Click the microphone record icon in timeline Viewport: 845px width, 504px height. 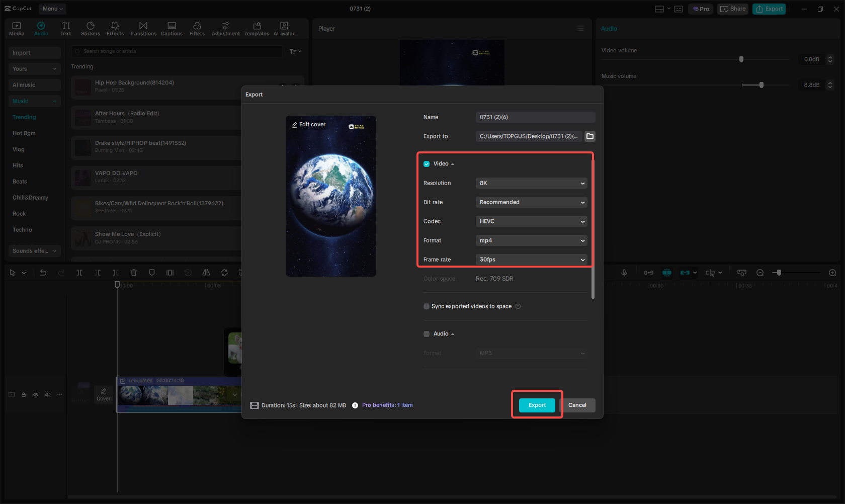(x=624, y=273)
